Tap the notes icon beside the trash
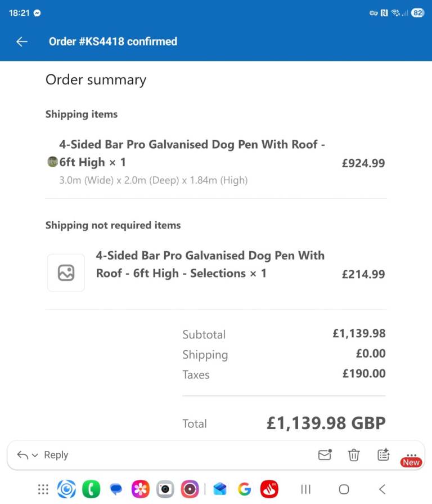The height and width of the screenshot is (504, 432). click(x=384, y=455)
